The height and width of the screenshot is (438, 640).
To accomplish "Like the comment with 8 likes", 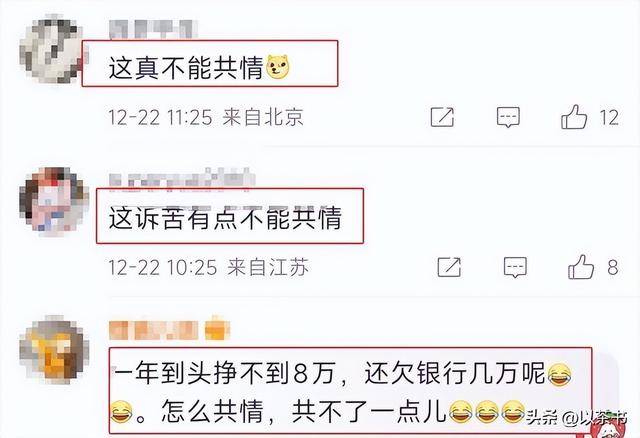I will point(581,267).
